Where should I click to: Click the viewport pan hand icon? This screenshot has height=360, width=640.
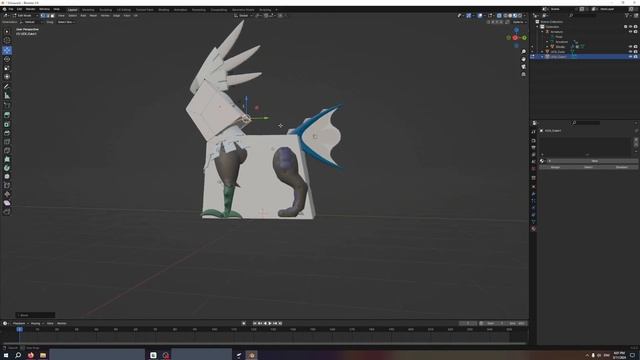tap(523, 59)
